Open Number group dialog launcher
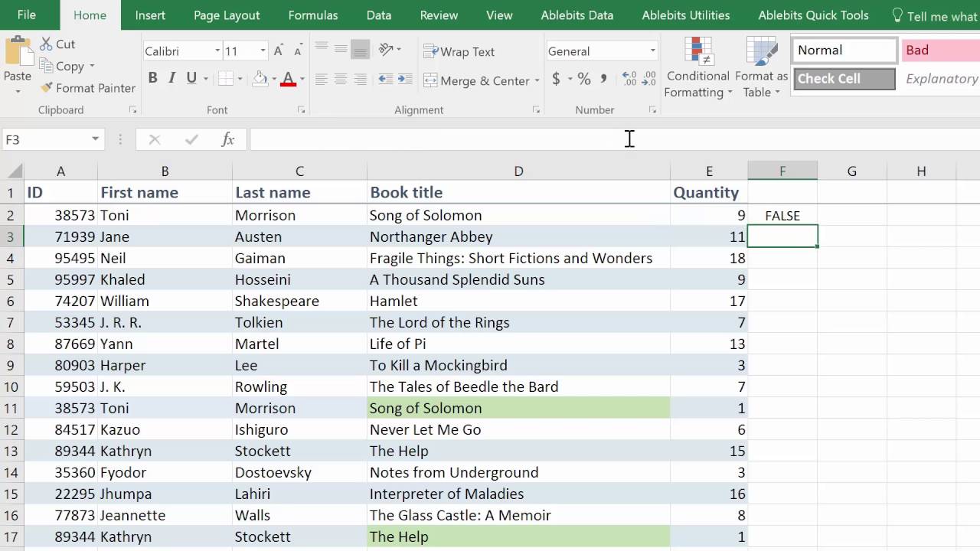This screenshot has height=551, width=980. [x=652, y=110]
